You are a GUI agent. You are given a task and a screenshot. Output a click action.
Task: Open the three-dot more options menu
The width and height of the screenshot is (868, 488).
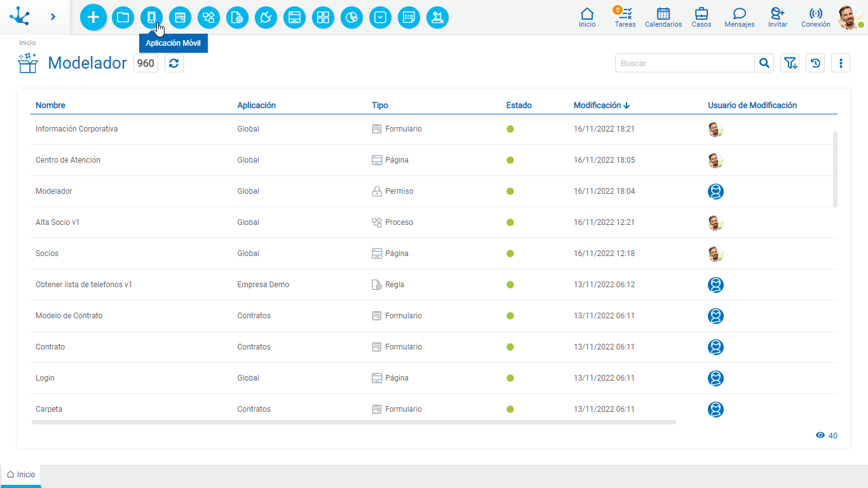coord(841,63)
